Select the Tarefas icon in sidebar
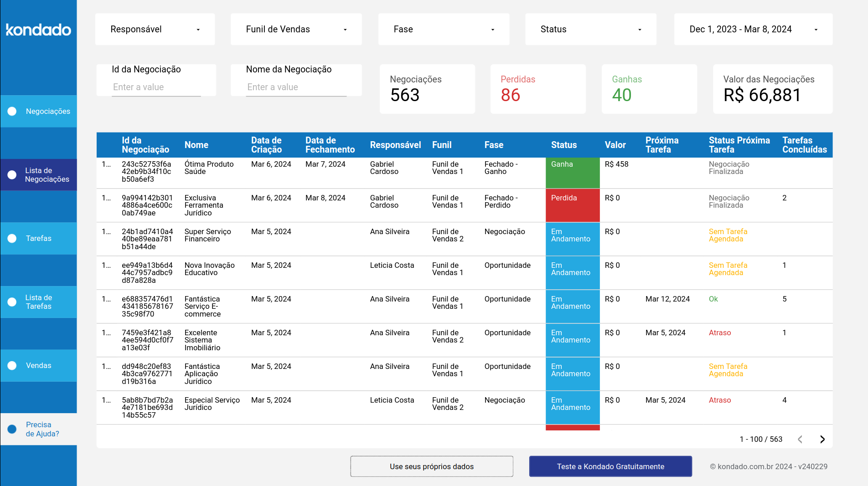The height and width of the screenshot is (486, 868). pos(11,238)
